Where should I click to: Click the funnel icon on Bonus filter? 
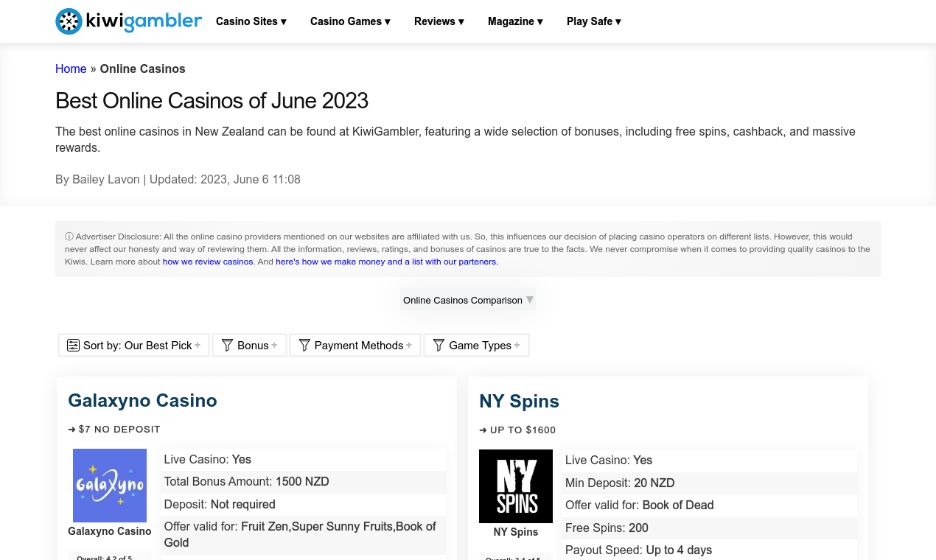(227, 345)
